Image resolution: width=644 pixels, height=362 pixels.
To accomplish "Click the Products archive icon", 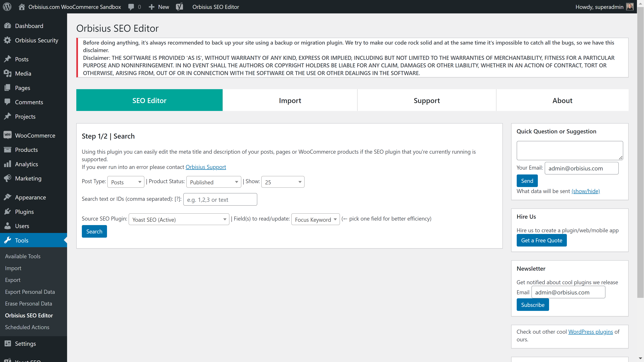I will click(8, 150).
